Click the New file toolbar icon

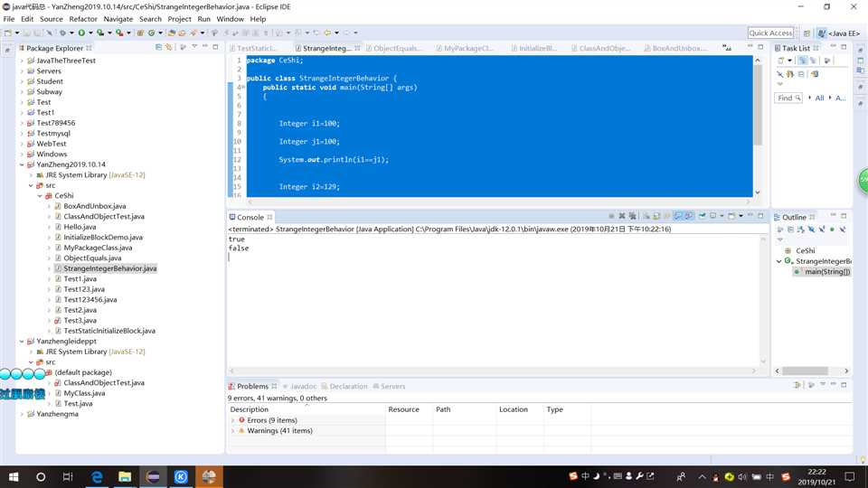pyautogui.click(x=8, y=33)
